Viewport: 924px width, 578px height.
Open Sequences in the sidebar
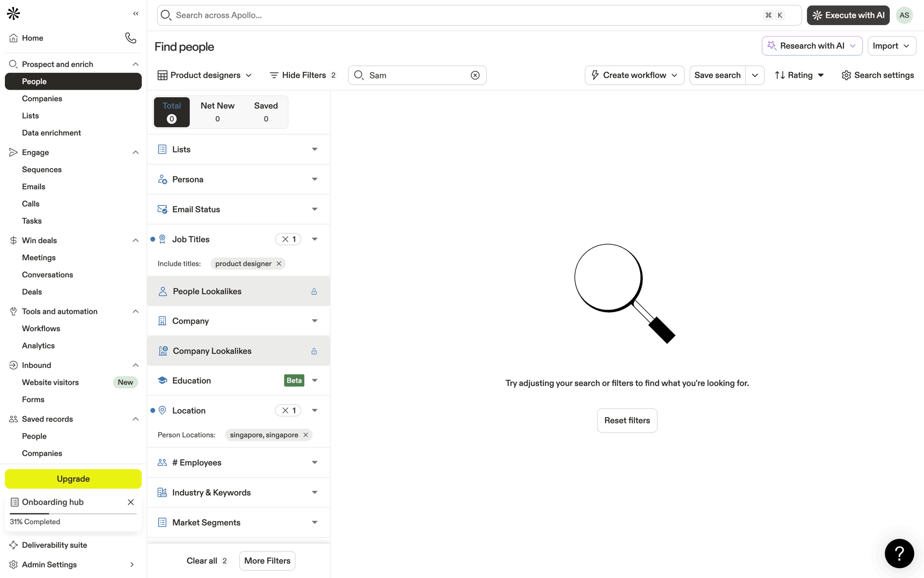click(x=42, y=170)
